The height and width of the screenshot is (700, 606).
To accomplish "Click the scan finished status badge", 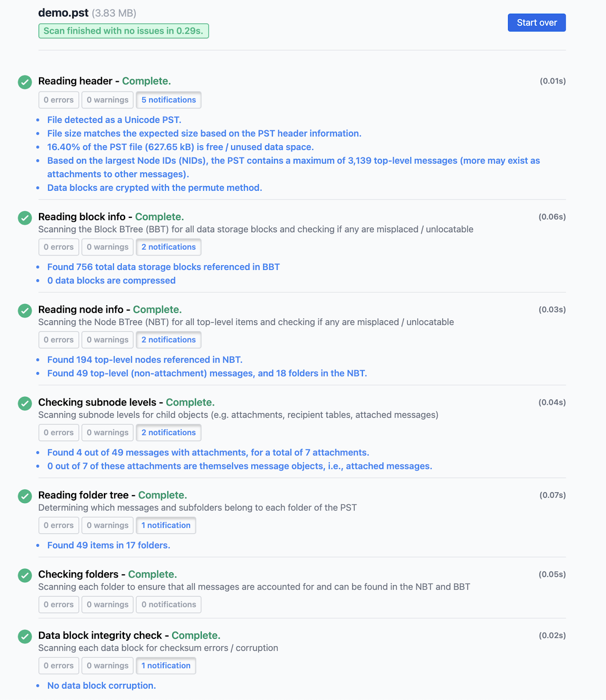I will [x=123, y=31].
